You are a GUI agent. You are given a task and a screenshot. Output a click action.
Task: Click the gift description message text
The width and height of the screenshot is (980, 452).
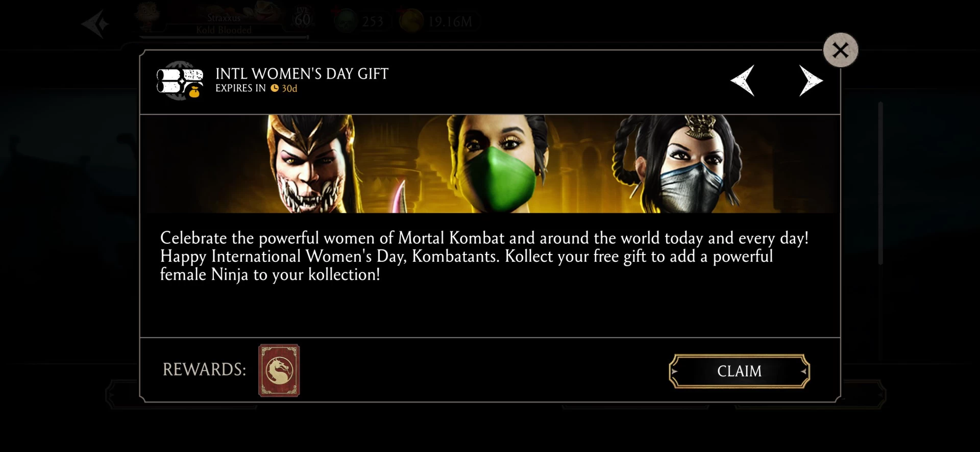click(x=484, y=256)
